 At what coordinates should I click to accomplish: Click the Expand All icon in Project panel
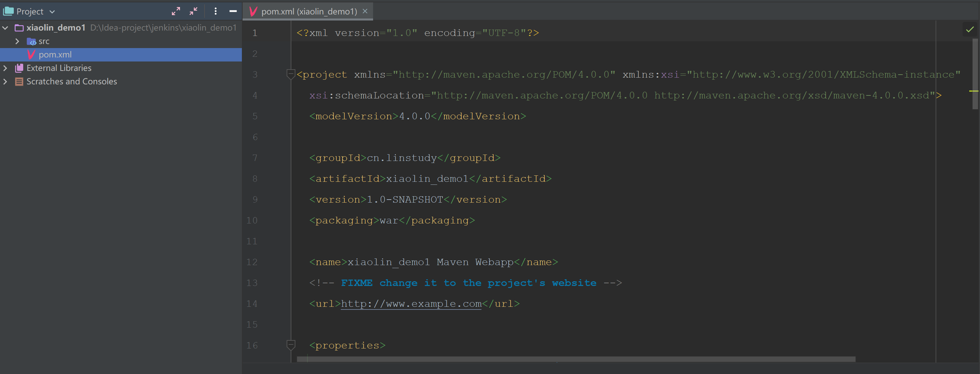coord(176,11)
